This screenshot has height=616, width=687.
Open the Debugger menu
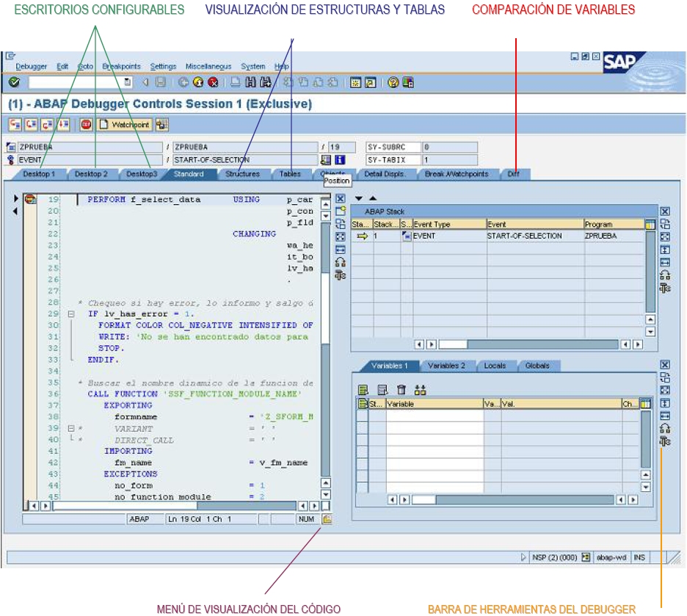tap(31, 66)
